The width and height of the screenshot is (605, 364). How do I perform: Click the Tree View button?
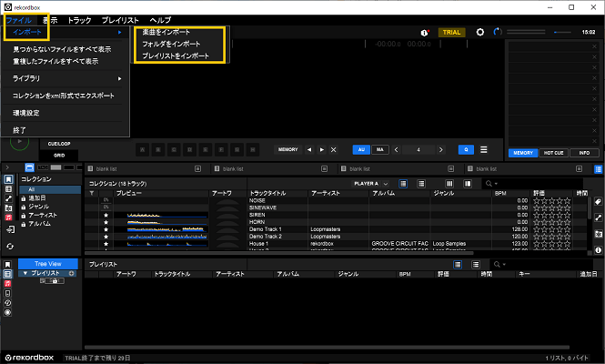(x=48, y=264)
